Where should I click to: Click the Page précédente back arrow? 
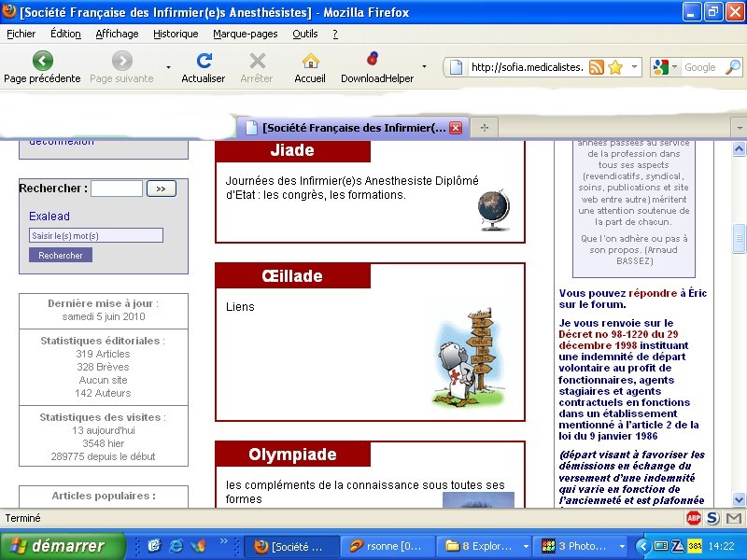[x=42, y=62]
